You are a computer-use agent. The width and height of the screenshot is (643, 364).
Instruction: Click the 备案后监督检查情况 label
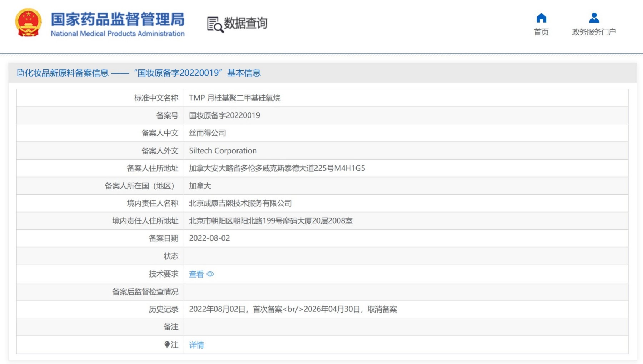click(145, 292)
